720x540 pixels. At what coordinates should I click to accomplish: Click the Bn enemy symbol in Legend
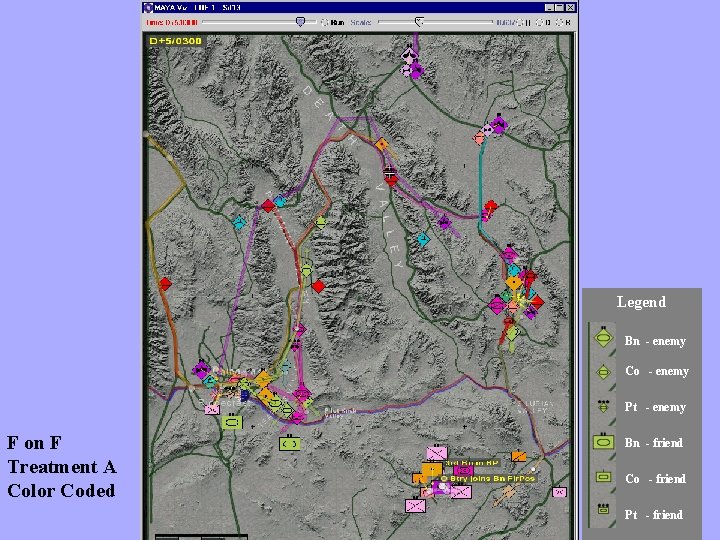603,338
